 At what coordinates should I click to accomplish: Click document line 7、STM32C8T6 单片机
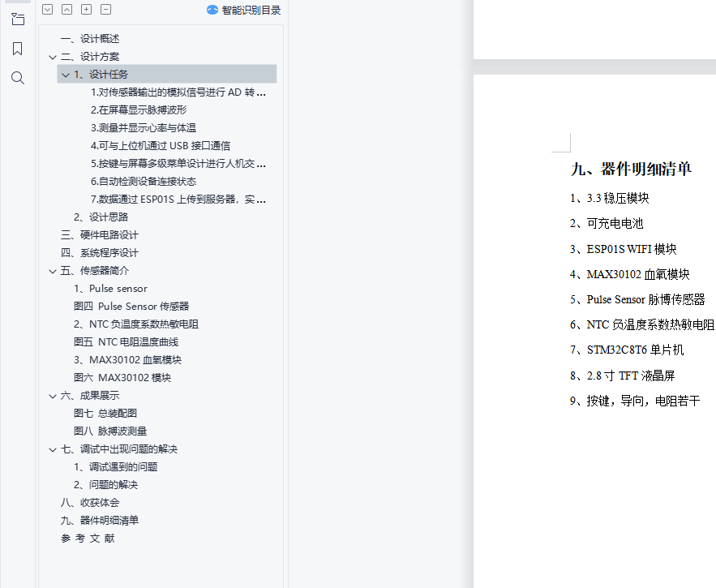tap(627, 350)
